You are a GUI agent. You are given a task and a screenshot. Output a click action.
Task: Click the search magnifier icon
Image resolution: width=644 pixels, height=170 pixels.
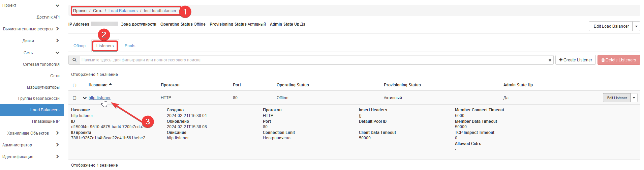click(x=74, y=60)
